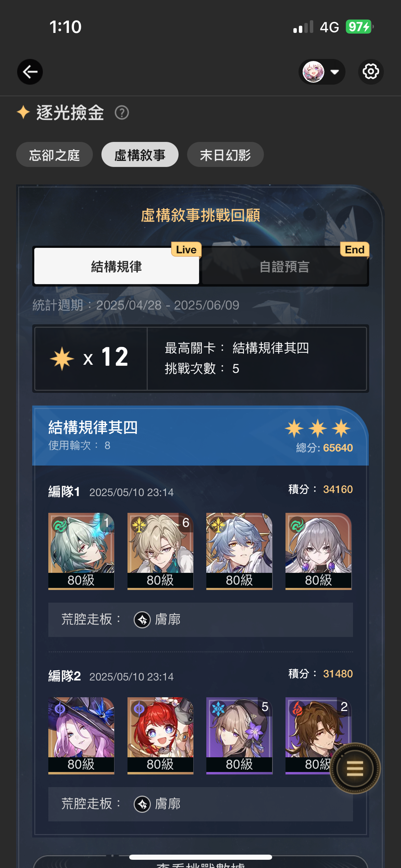Tap the question mark help icon
The image size is (401, 868).
(122, 113)
